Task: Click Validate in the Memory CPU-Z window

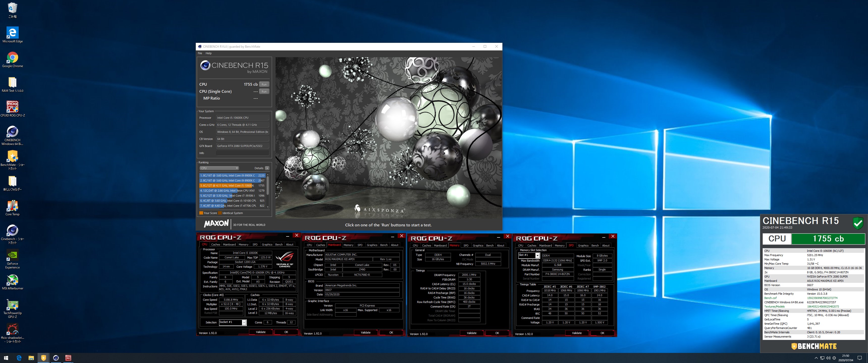Action: point(472,333)
